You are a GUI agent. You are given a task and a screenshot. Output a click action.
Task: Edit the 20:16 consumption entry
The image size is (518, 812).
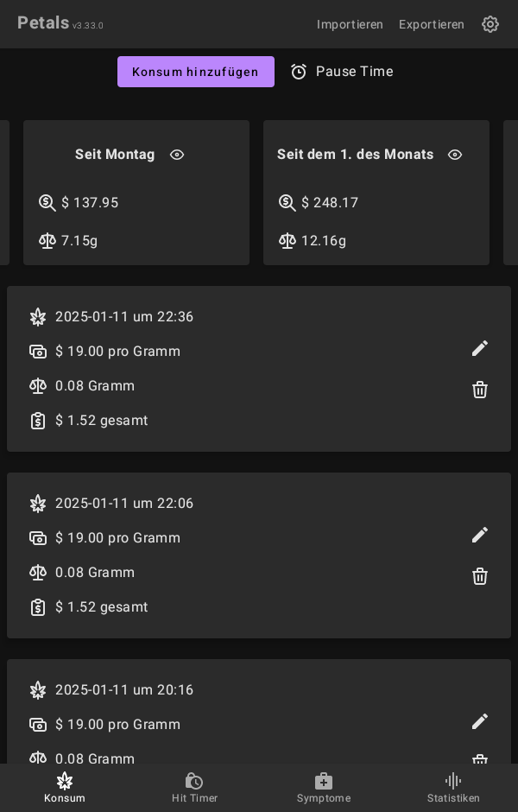click(480, 721)
